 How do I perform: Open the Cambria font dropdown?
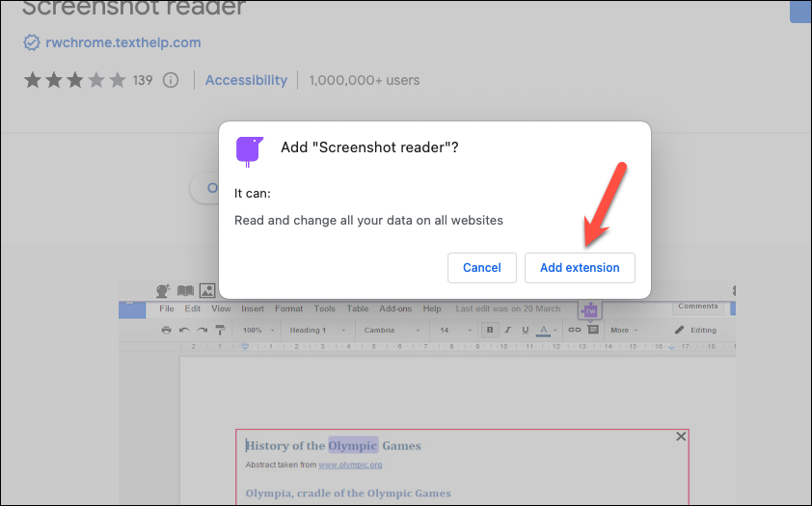coord(392,330)
